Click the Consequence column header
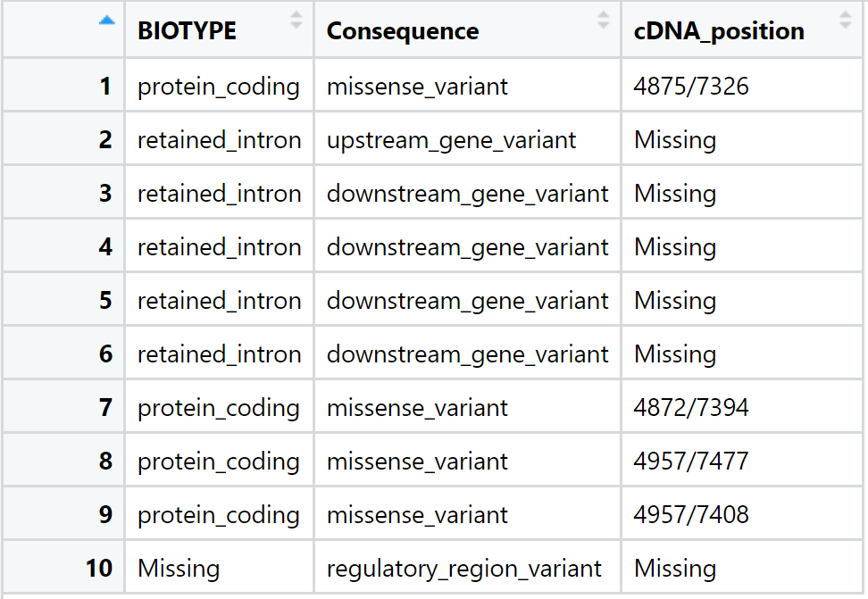Image resolution: width=868 pixels, height=599 pixels. (x=467, y=29)
